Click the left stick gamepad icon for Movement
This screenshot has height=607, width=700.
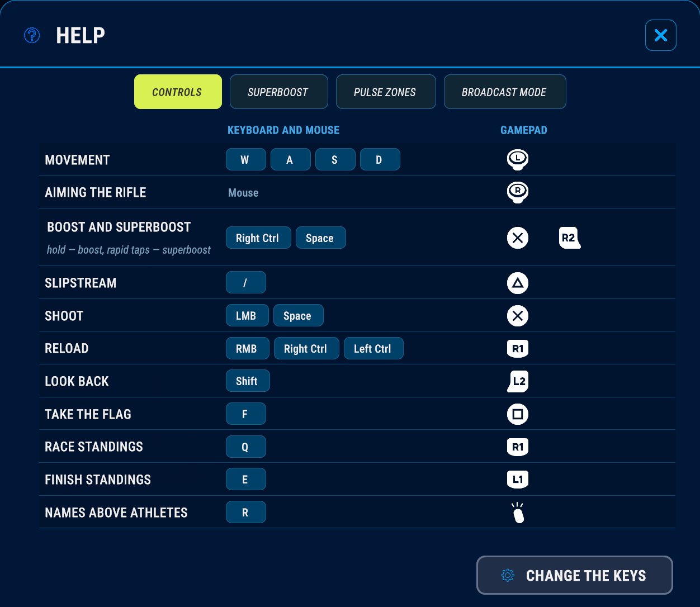pos(518,159)
